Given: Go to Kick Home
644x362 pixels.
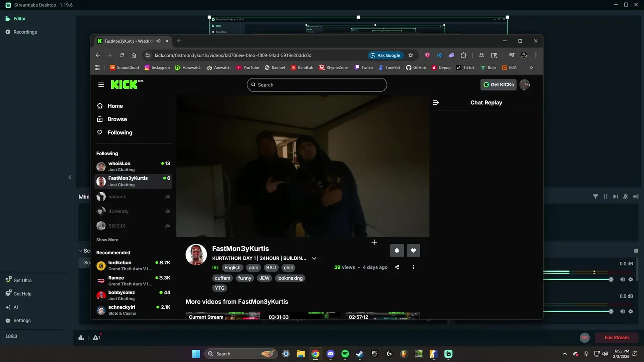Looking at the screenshot, I should pyautogui.click(x=110, y=106).
